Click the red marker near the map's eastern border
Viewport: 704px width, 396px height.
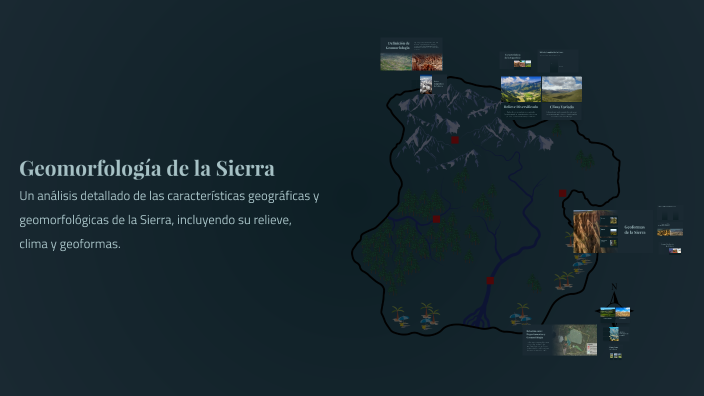click(562, 193)
